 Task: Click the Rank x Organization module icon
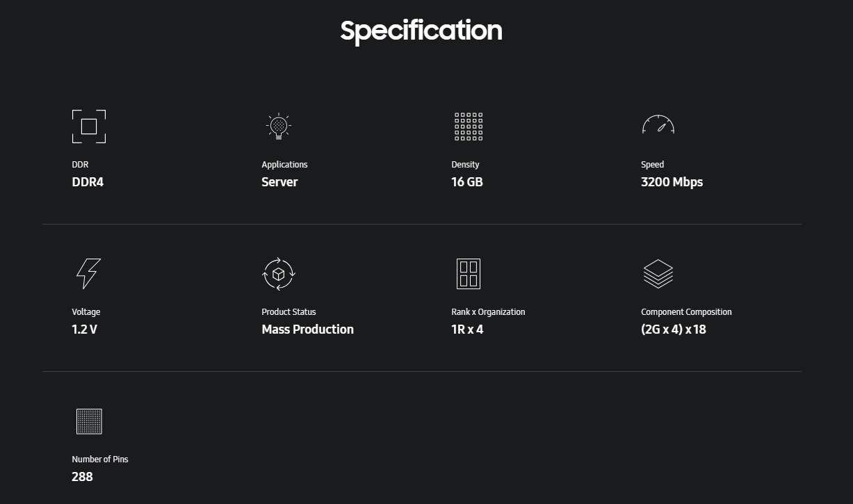(469, 274)
